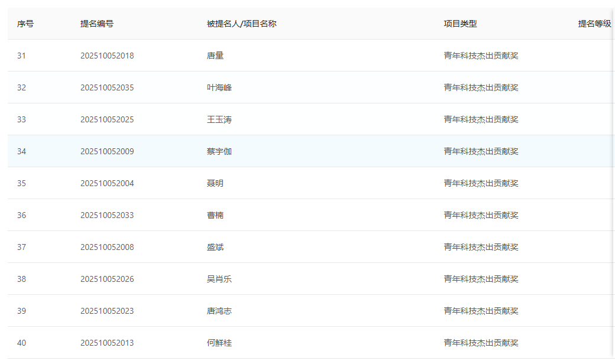Open the entry for 叶海峰
The height and width of the screenshot is (364, 615).
click(x=219, y=87)
